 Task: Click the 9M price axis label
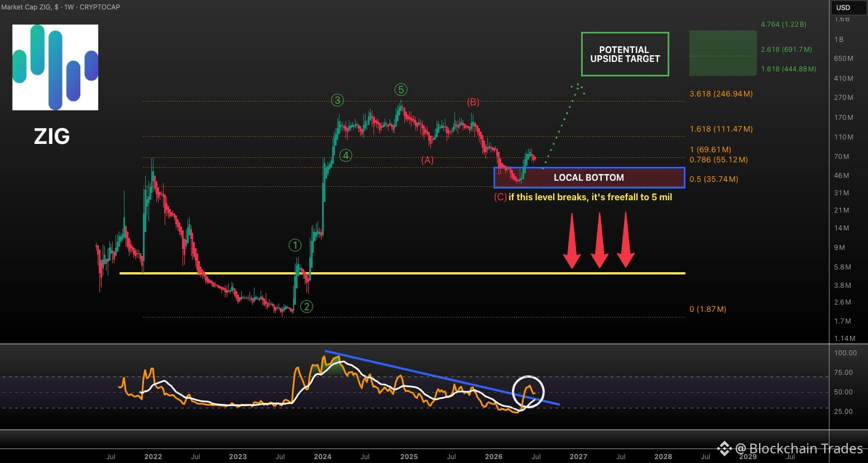point(840,248)
